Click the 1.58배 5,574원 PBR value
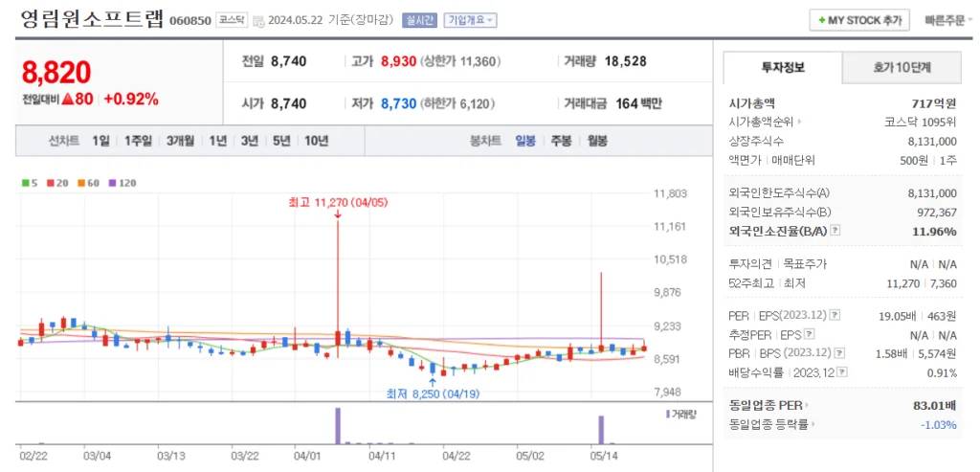The width and height of the screenshot is (980, 472). [916, 354]
